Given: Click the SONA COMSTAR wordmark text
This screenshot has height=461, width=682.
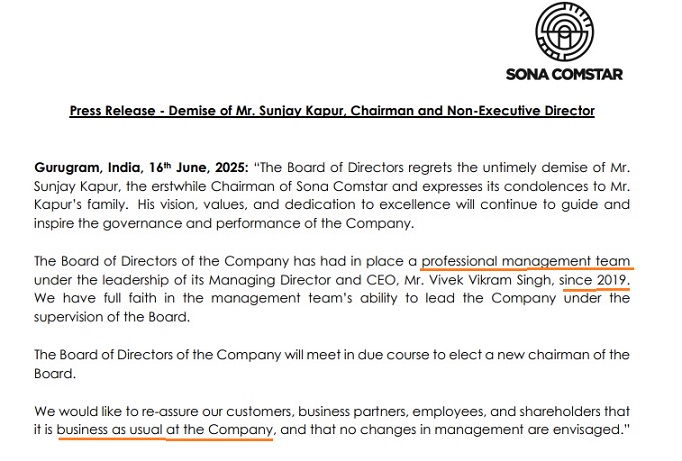Looking at the screenshot, I should (564, 74).
